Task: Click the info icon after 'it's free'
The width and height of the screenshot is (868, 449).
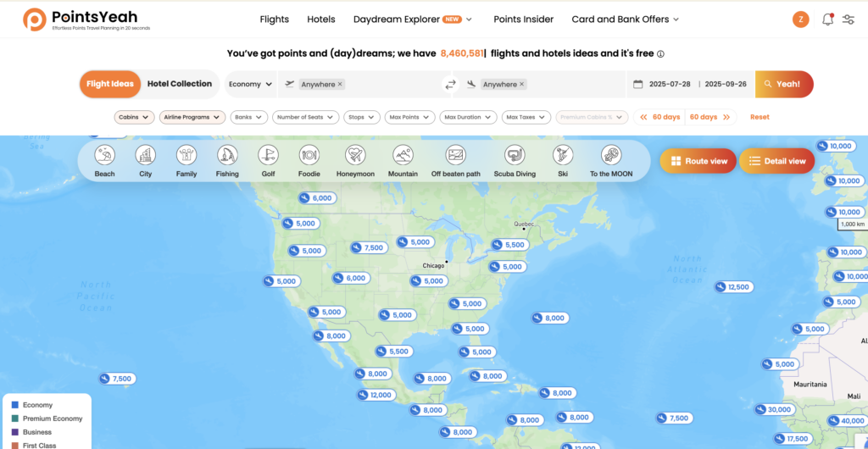Action: pyautogui.click(x=660, y=54)
